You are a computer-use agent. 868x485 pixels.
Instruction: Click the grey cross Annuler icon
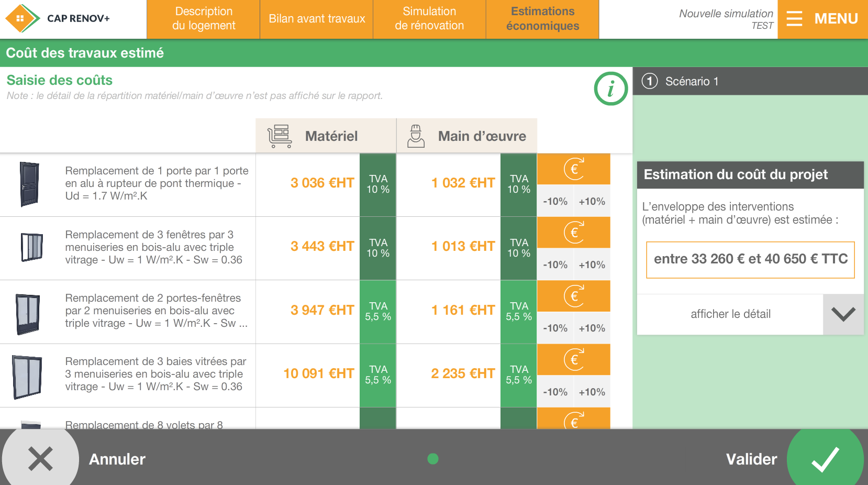coord(40,459)
